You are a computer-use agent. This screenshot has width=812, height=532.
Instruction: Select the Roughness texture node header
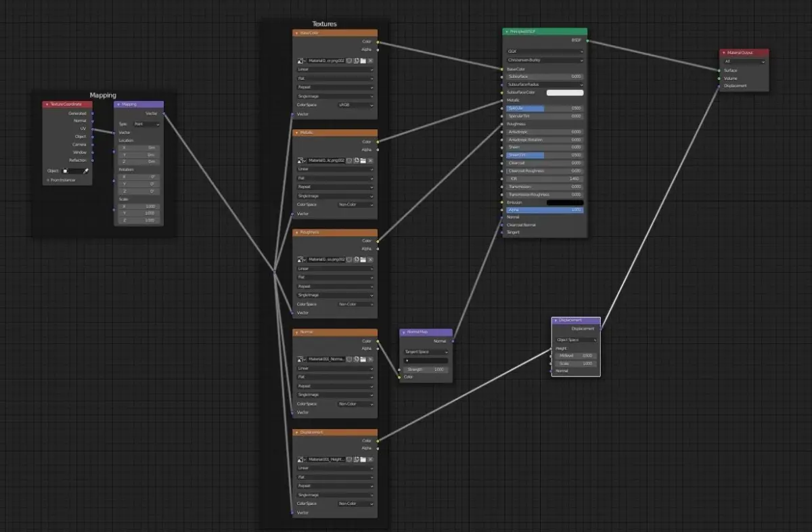pyautogui.click(x=335, y=232)
